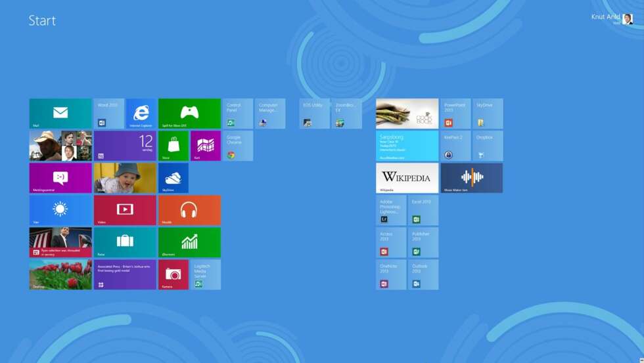This screenshot has height=363, width=644.
Task: Open the Wikipedia tile
Action: [x=407, y=178]
